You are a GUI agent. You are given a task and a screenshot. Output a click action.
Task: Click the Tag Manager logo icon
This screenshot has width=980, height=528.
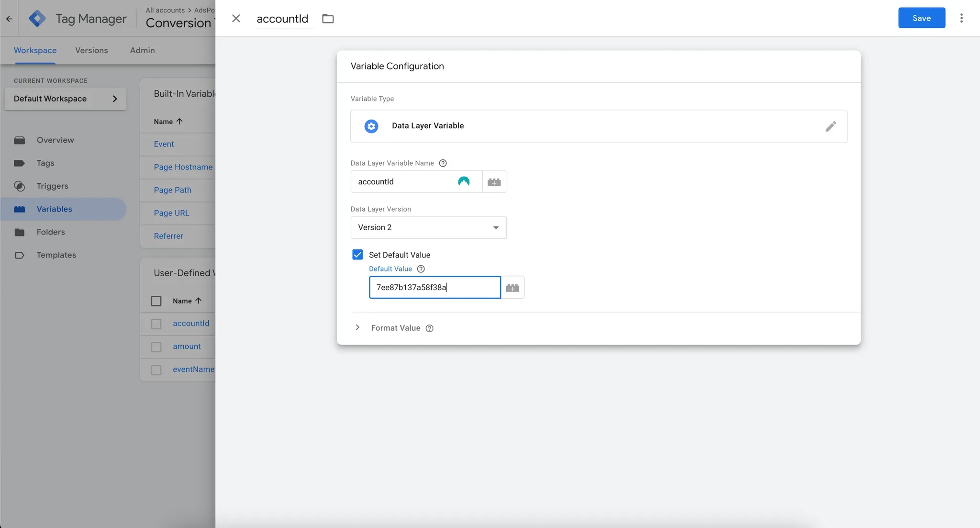(37, 18)
